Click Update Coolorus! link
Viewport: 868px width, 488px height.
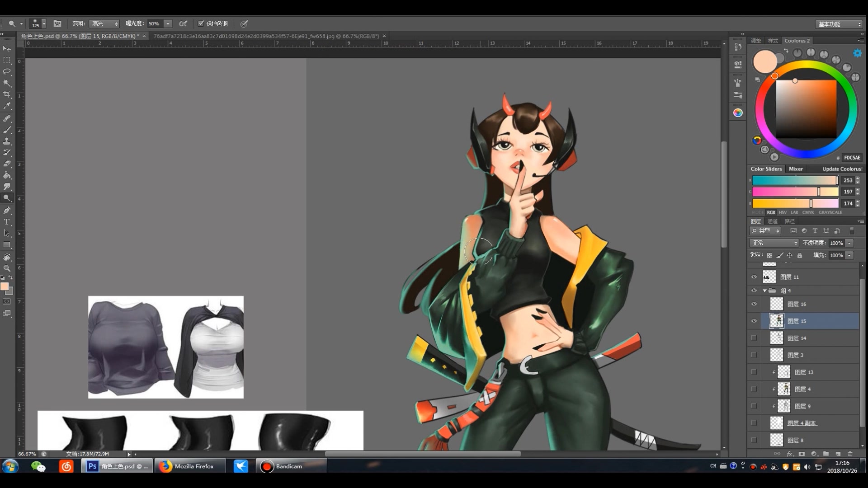coord(842,169)
